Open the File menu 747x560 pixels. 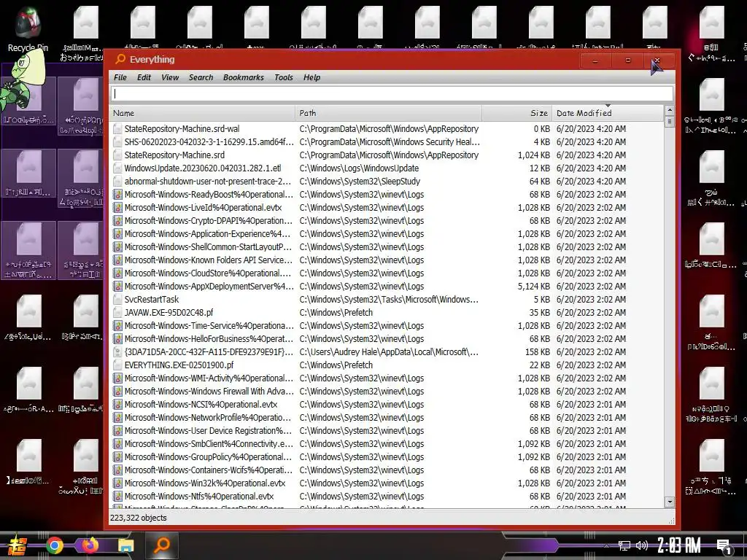click(120, 77)
